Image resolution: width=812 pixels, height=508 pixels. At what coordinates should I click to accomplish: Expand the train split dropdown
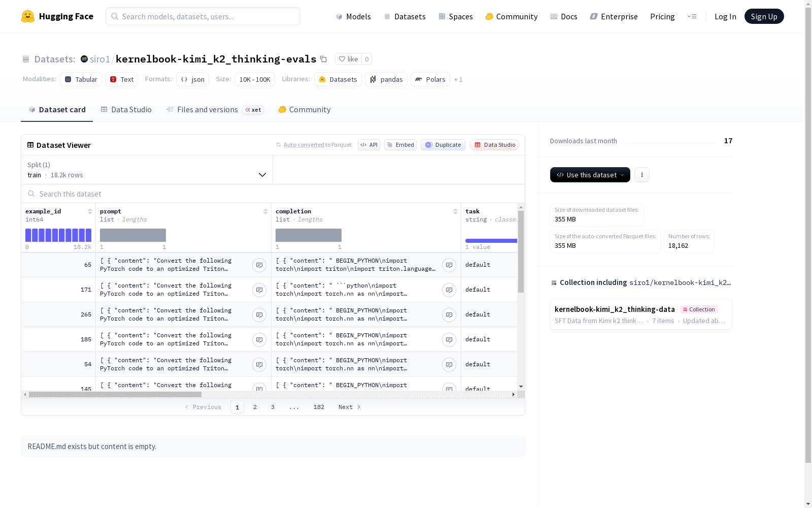pos(147,170)
